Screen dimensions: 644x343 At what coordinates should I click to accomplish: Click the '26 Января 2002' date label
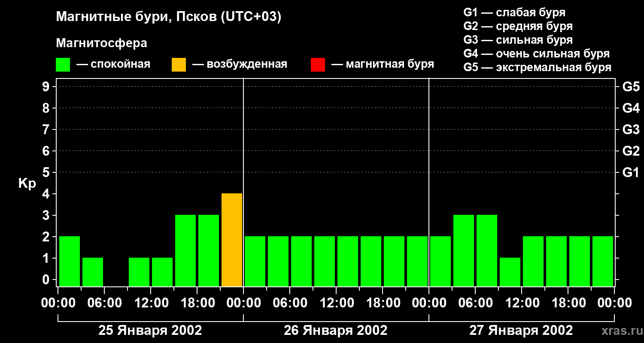point(336,331)
